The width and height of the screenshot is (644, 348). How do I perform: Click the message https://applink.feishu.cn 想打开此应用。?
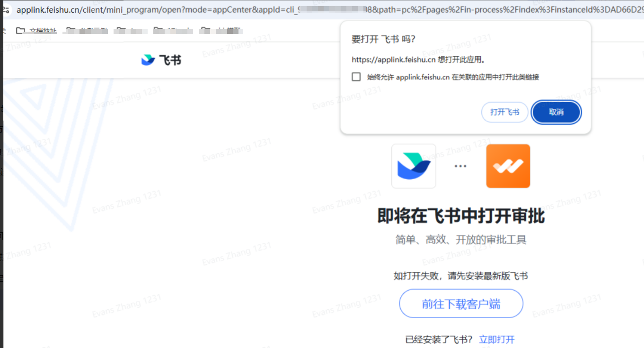coord(419,60)
